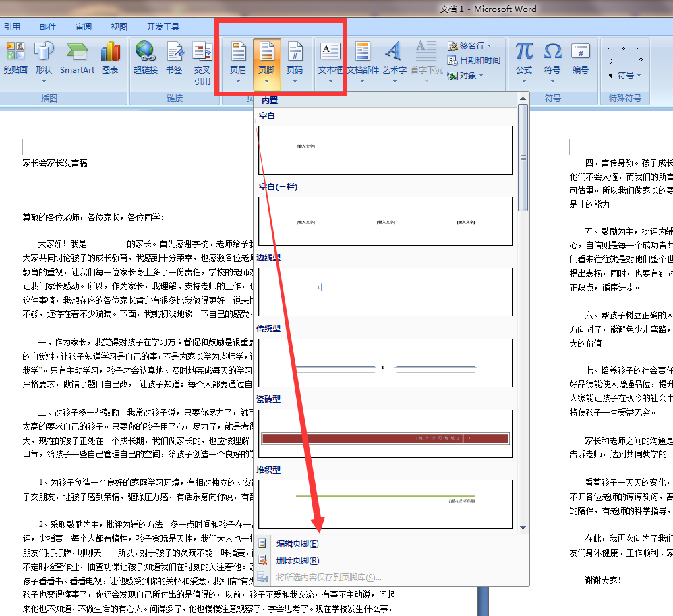Image resolution: width=673 pixels, height=616 pixels.
Task: Insert an Equation (公式)
Action: 524,63
